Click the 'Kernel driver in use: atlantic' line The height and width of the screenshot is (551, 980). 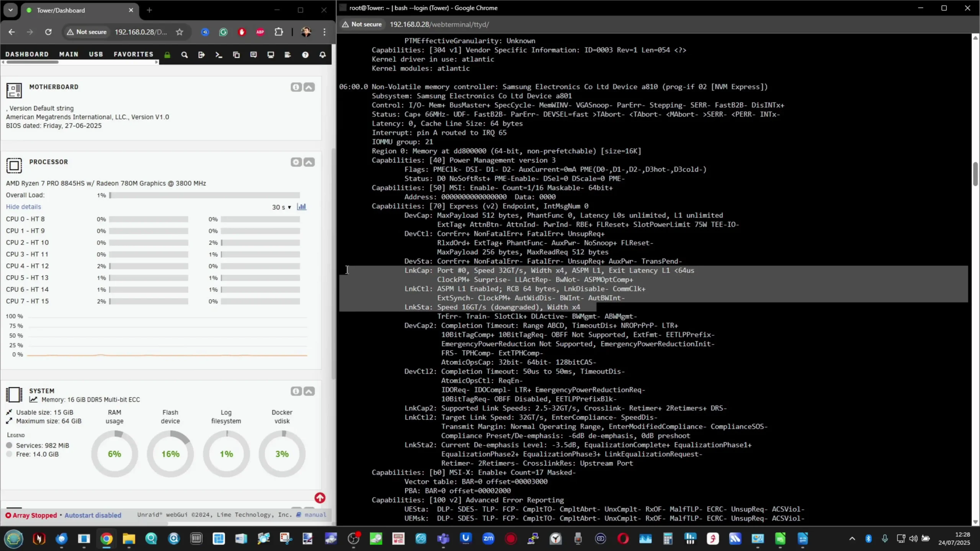tap(433, 59)
